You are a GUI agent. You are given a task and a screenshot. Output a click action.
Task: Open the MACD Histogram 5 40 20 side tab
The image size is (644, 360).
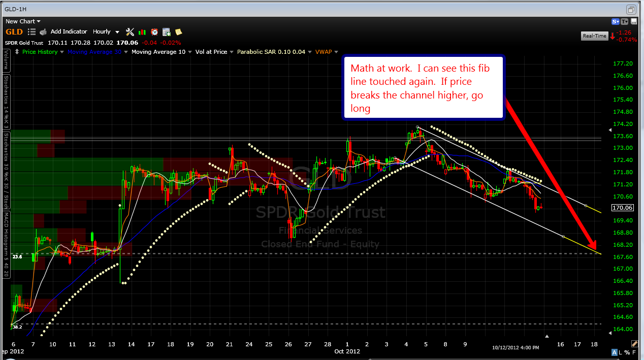(x=6, y=244)
